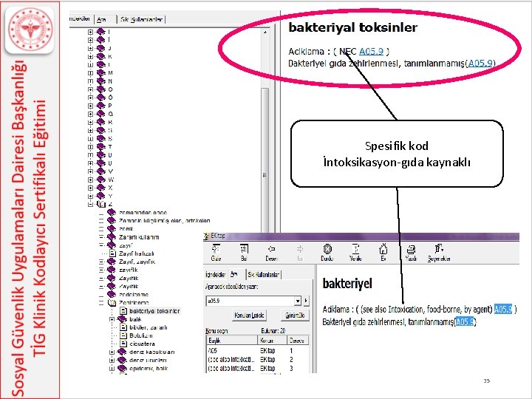
Task: Click the book icon beside deniz kabukluları
Action: pos(122,352)
